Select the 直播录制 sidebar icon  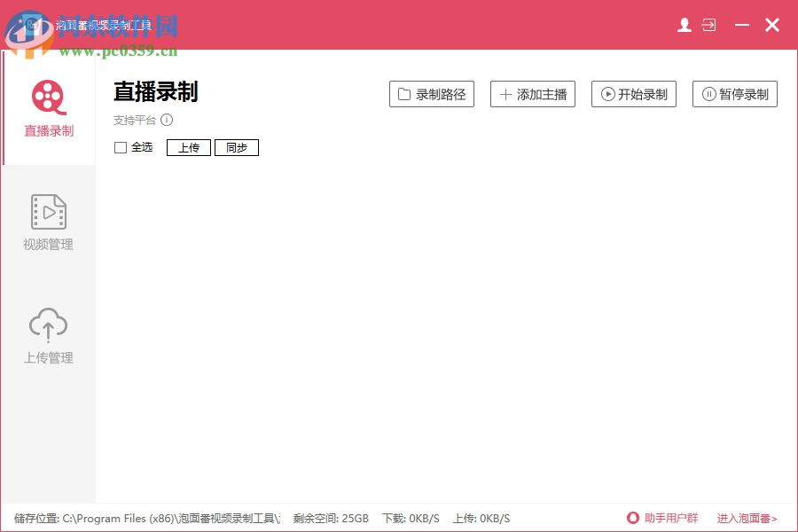click(48, 99)
